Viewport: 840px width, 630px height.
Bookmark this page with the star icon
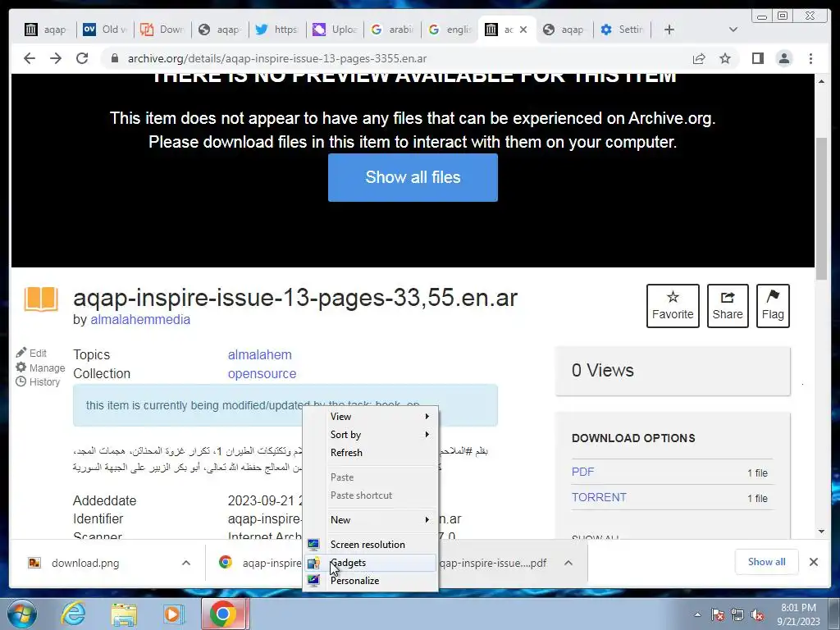click(x=725, y=58)
